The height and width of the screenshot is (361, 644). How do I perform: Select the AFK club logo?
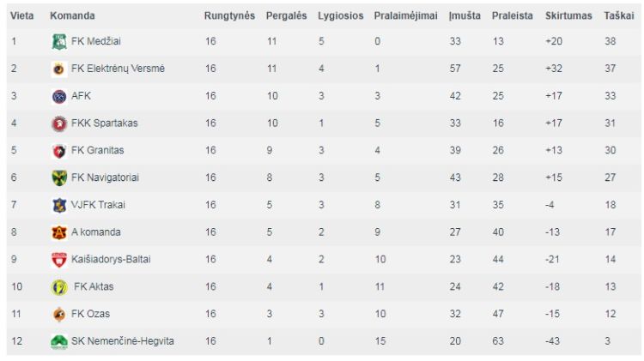59,96
